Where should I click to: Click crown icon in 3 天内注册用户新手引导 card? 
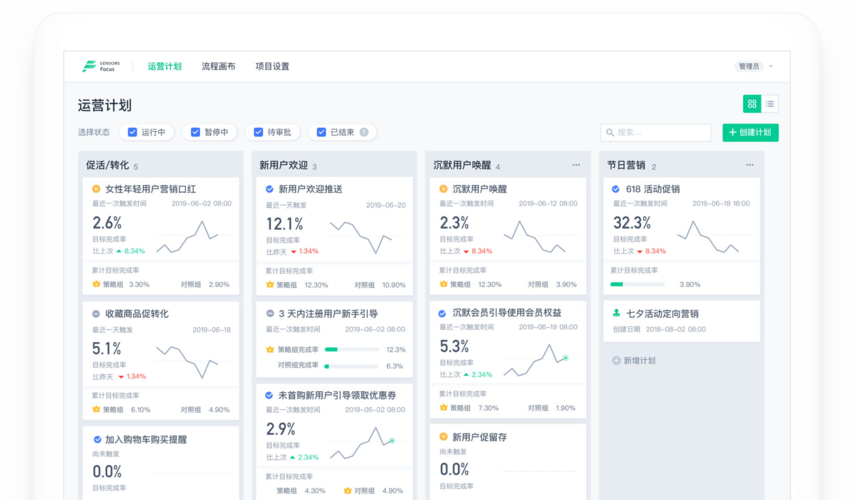[x=270, y=350]
